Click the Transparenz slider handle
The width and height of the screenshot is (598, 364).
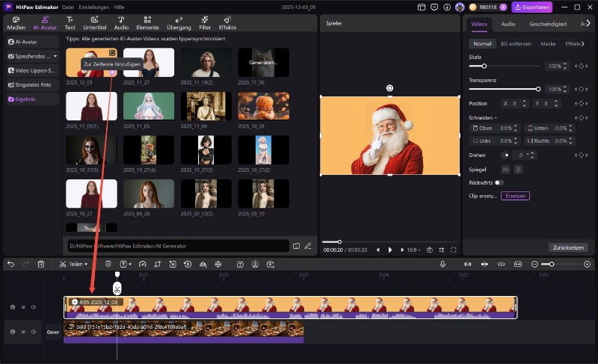(538, 89)
